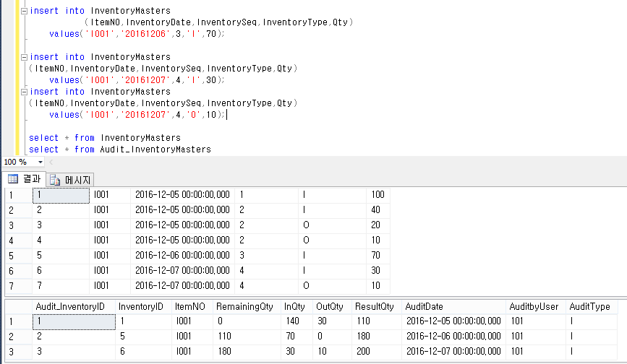
Task: Collapse the insert statement with type 'O'
Action: pos(25,92)
